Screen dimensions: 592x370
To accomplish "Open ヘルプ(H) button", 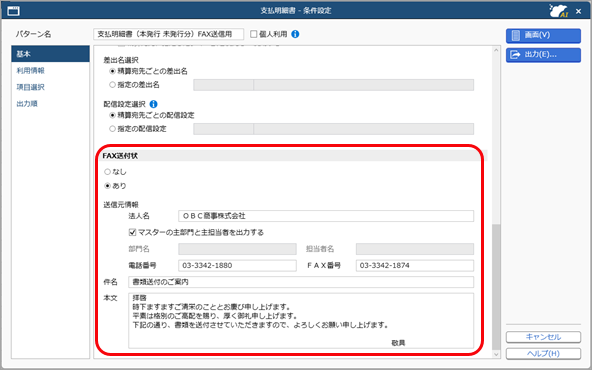I will 543,353.
